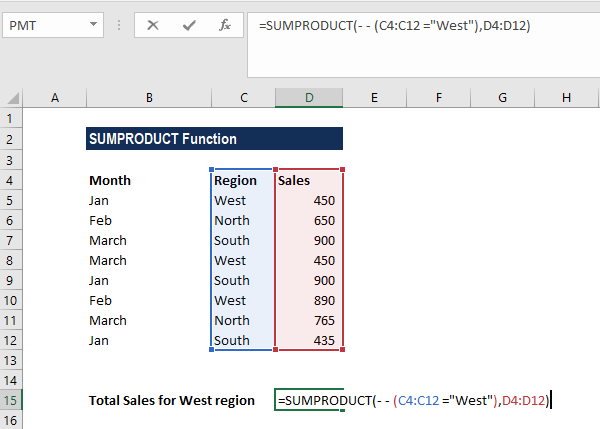
Task: Click red range handle at bottom-right of Sales
Action: click(342, 349)
